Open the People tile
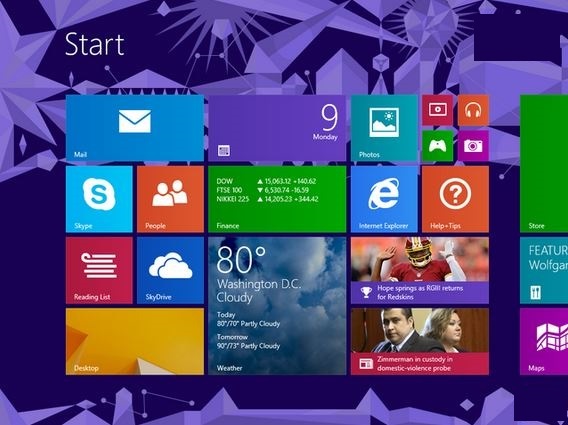Screen dimensions: 568x425 click(170, 199)
